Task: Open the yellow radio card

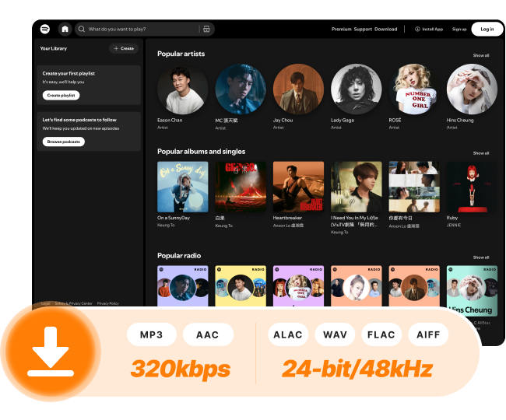Action: pyautogui.click(x=241, y=285)
